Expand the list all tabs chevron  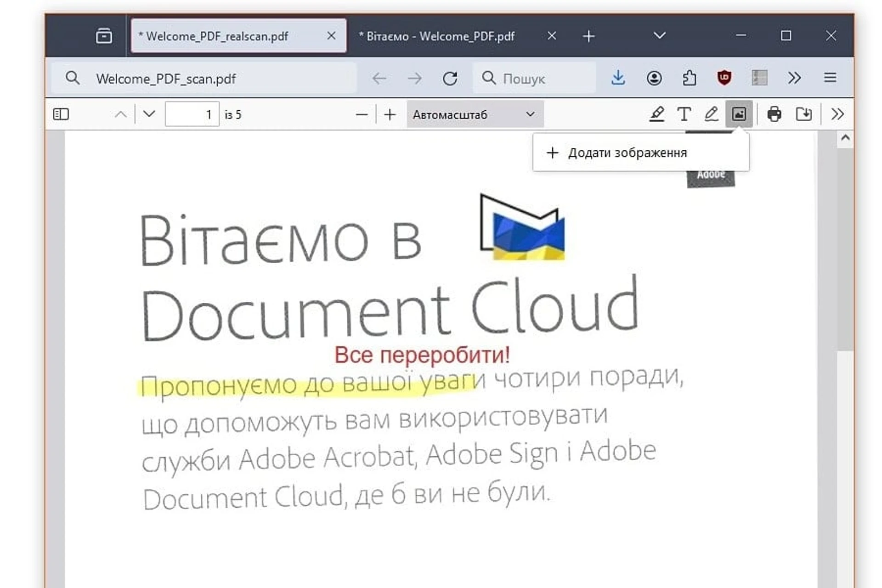[x=660, y=35]
